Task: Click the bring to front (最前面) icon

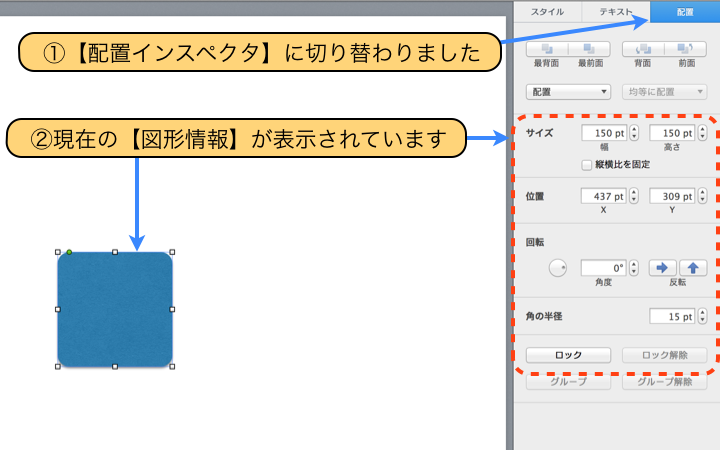Action: [589, 48]
